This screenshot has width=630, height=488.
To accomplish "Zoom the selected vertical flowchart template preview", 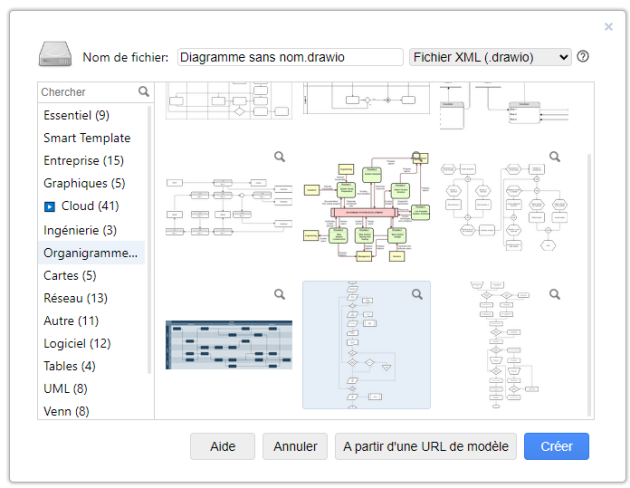I will pos(417,294).
